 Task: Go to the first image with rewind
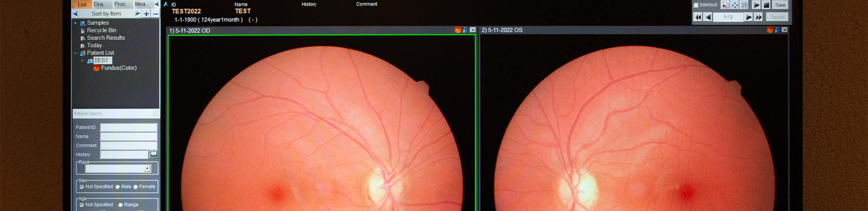(x=698, y=17)
